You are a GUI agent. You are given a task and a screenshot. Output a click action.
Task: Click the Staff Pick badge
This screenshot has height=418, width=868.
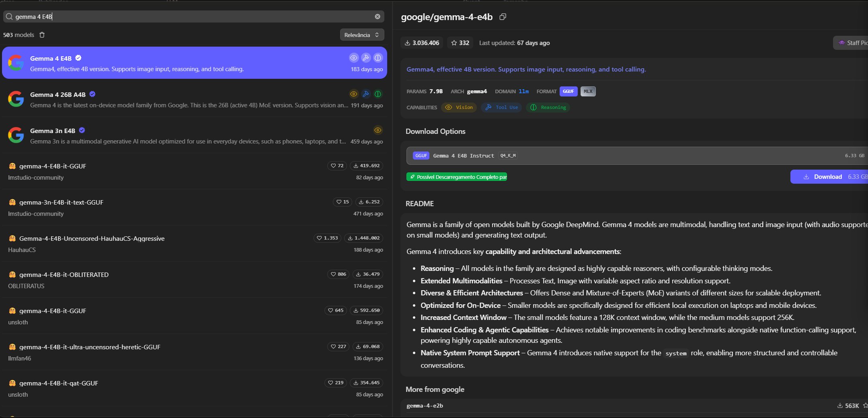click(851, 43)
